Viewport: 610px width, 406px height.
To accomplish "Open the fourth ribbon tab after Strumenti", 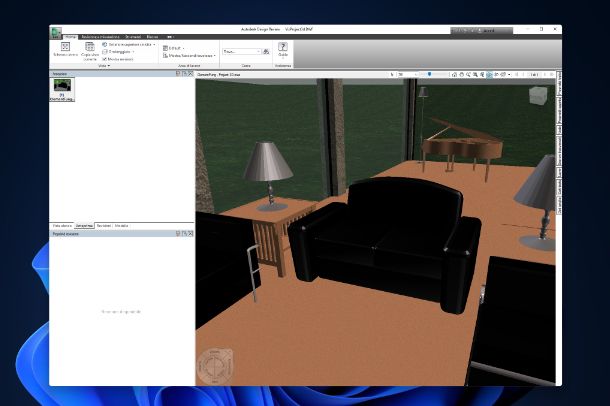I will 152,37.
